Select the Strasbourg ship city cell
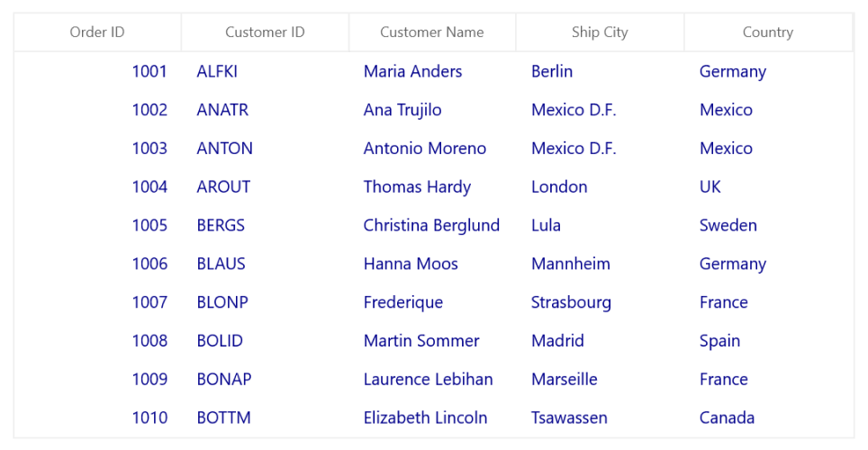The height and width of the screenshot is (450, 868). [571, 302]
